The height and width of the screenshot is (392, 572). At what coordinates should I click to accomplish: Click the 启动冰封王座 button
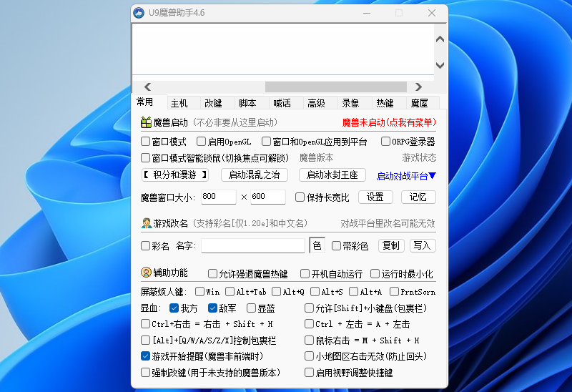[x=332, y=175]
